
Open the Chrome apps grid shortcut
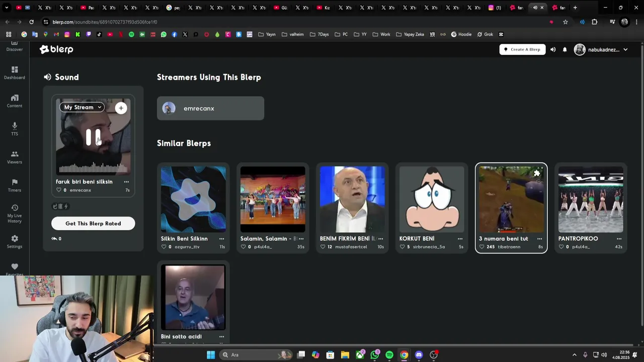9,34
